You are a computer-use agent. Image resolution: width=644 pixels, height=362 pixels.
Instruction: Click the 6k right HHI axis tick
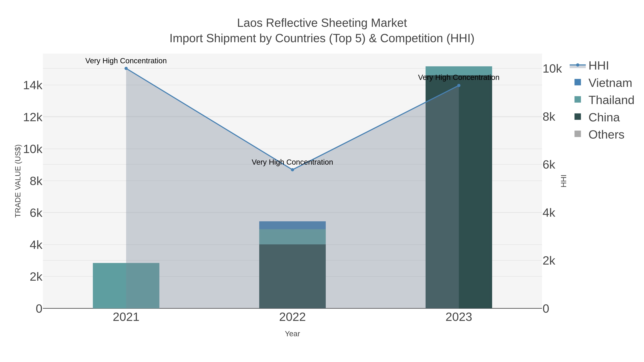pos(549,165)
